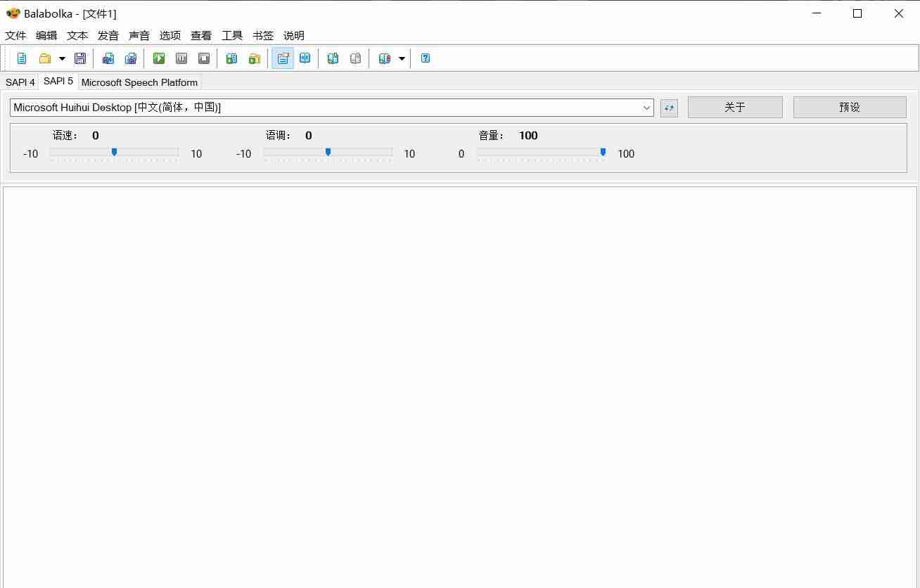Click the 音量 volume slider handle

coord(603,152)
